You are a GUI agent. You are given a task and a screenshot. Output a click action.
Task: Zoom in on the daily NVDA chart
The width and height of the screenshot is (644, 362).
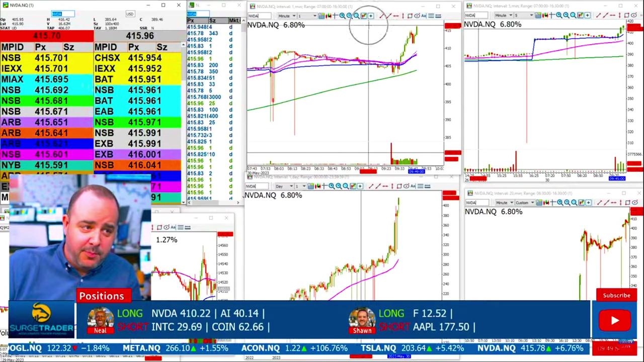click(x=332, y=186)
